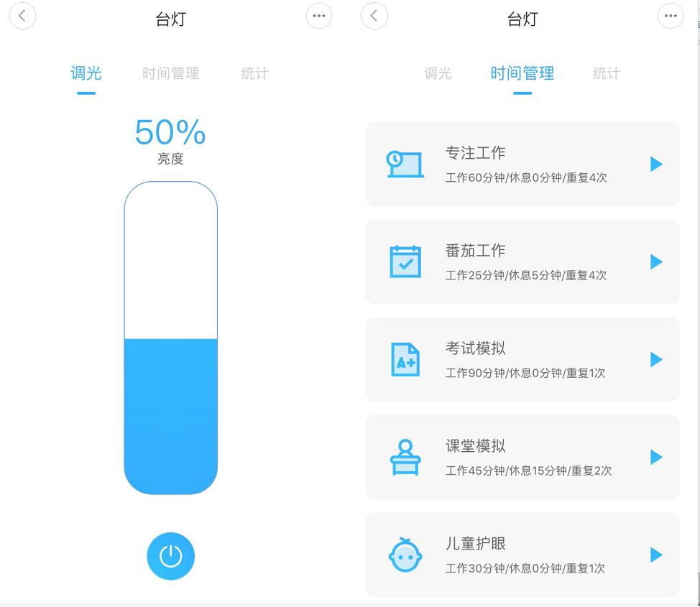
Task: Click the 番茄工作 calendar checkmark icon
Action: (x=405, y=261)
